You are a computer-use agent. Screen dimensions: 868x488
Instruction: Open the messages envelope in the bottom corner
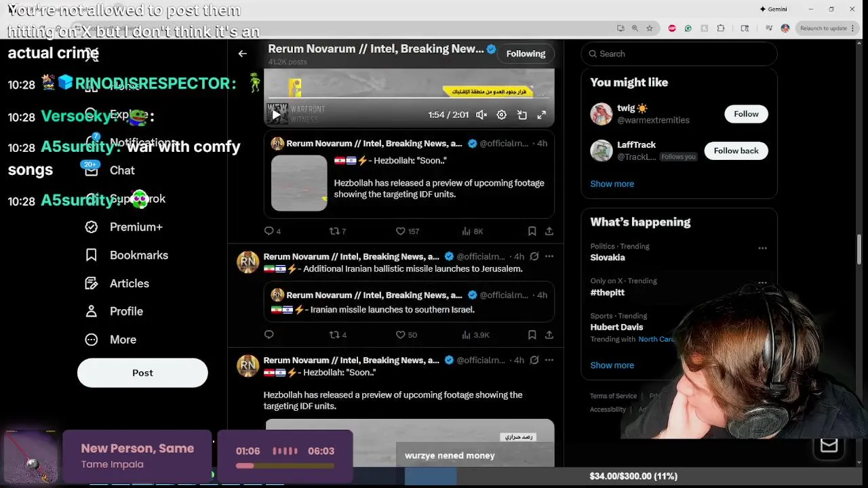(x=829, y=445)
